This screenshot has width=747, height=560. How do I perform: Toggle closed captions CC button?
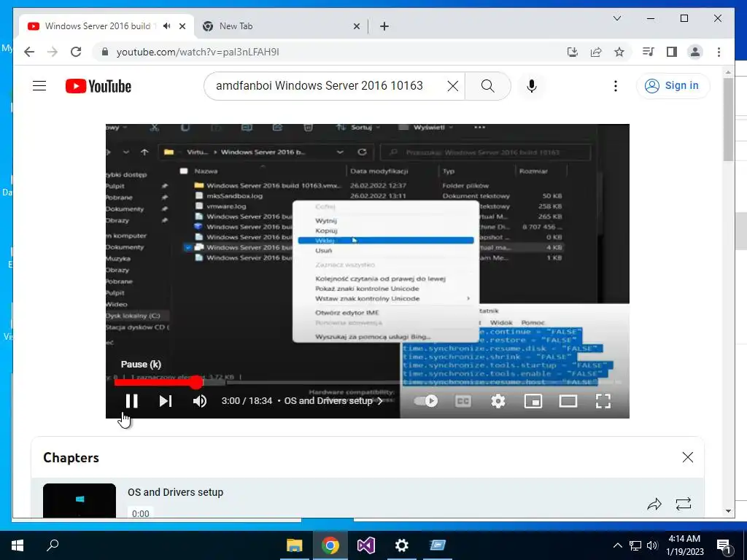[462, 401]
